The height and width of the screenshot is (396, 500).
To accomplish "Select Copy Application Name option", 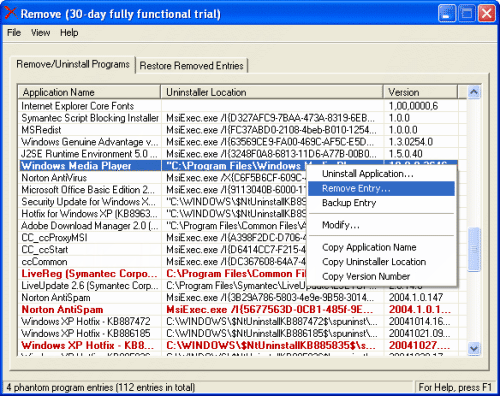I will (369, 247).
